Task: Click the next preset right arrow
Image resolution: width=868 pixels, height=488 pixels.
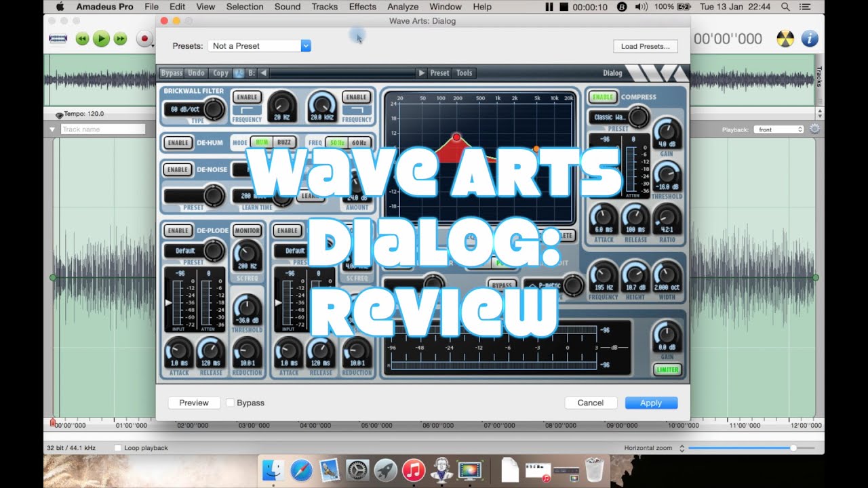Action: 422,73
